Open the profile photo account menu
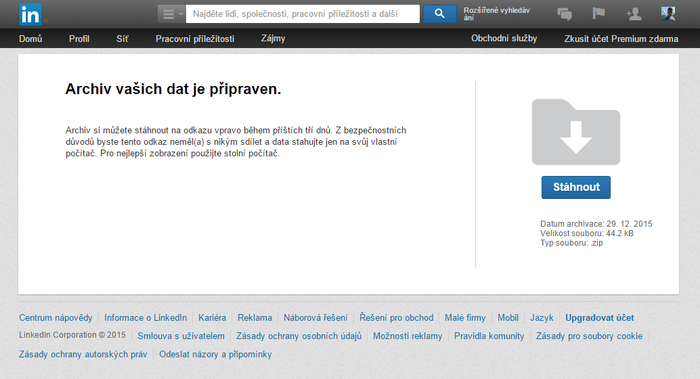 668,14
